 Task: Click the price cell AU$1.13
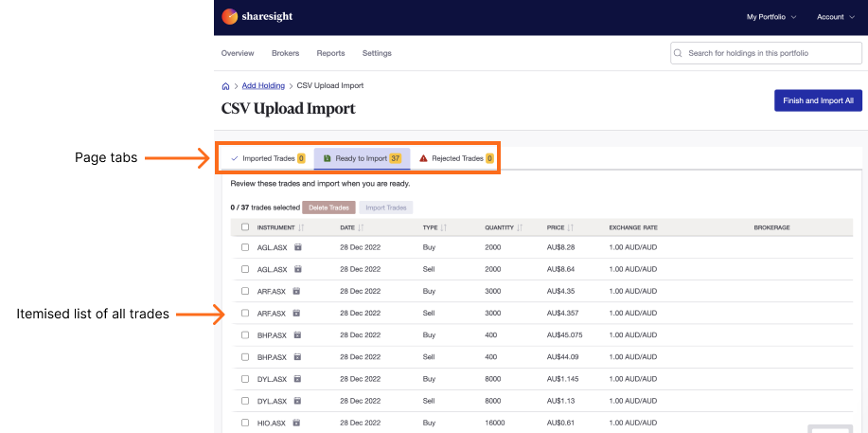560,402
